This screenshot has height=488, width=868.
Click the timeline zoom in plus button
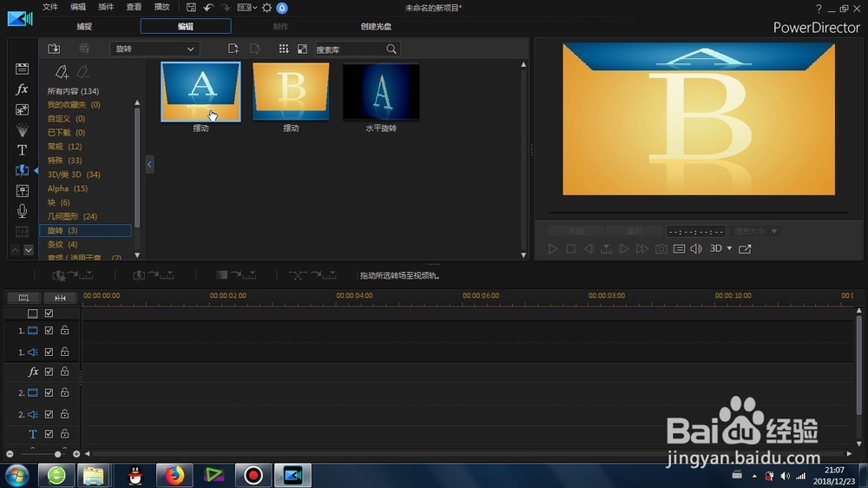(x=76, y=454)
